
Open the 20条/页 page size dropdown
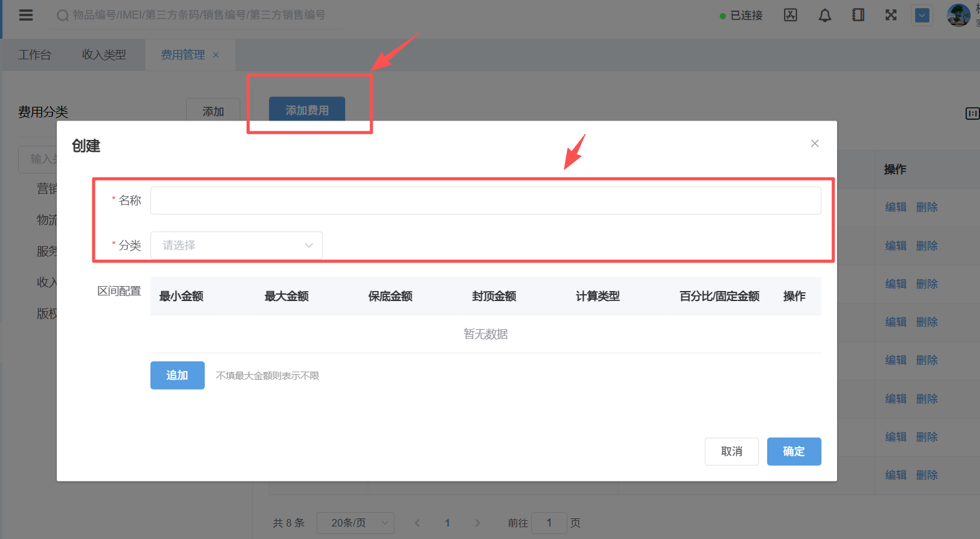coord(355,523)
